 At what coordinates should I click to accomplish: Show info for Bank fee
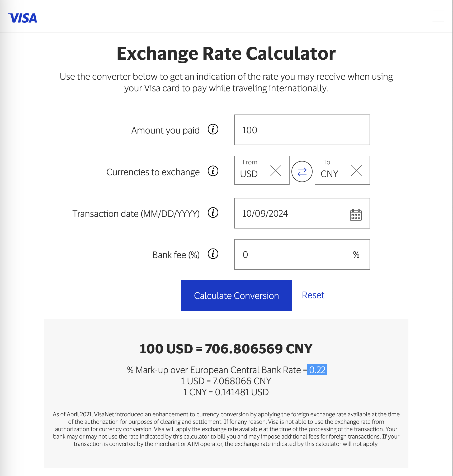213,254
